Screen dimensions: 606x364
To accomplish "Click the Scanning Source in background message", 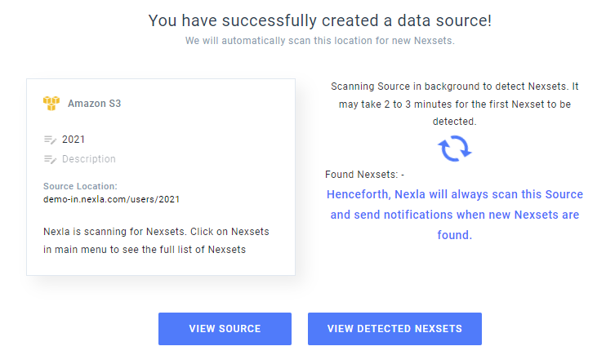I will coord(454,104).
